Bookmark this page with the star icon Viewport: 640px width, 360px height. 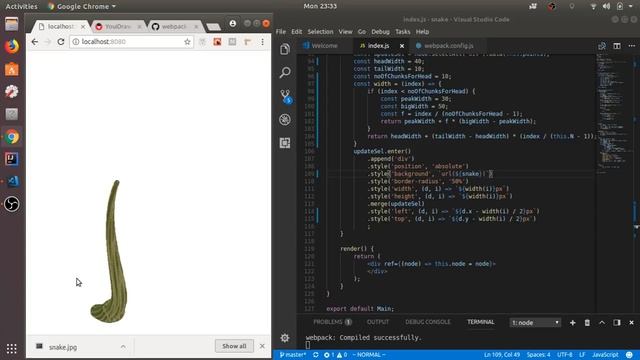click(x=187, y=42)
